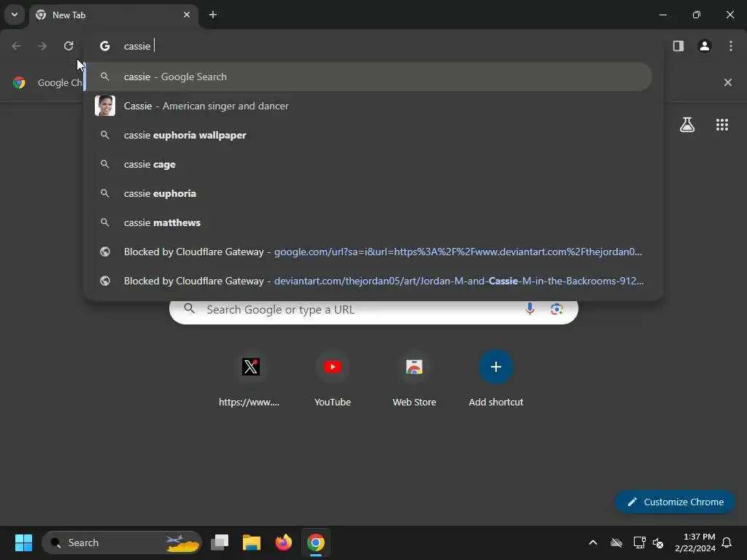Image resolution: width=747 pixels, height=560 pixels.
Task: Click the browser back arrow
Action: coord(16,46)
